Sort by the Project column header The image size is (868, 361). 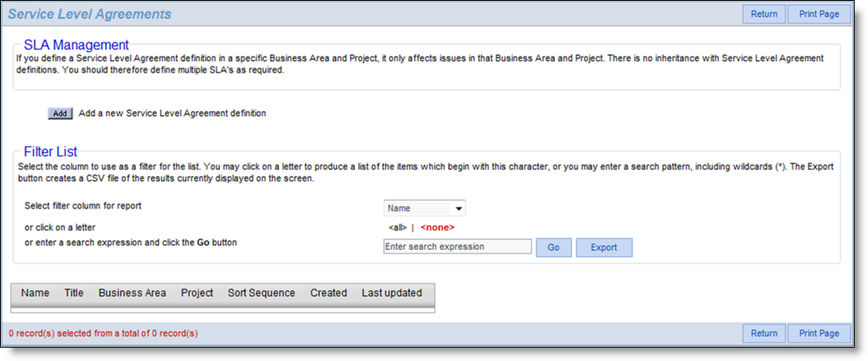tap(197, 293)
